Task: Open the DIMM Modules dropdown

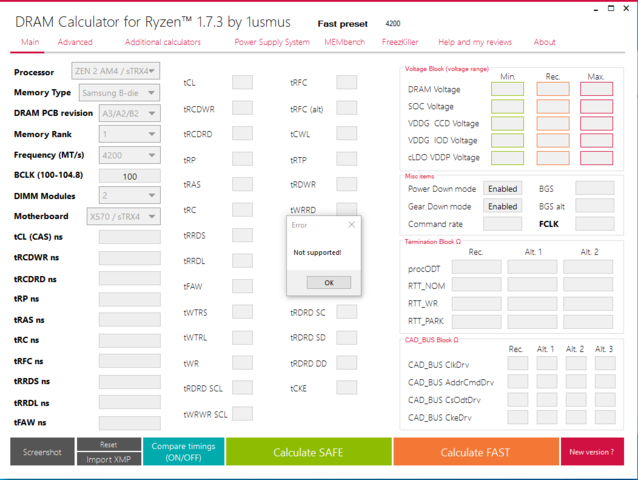Action: tap(129, 195)
